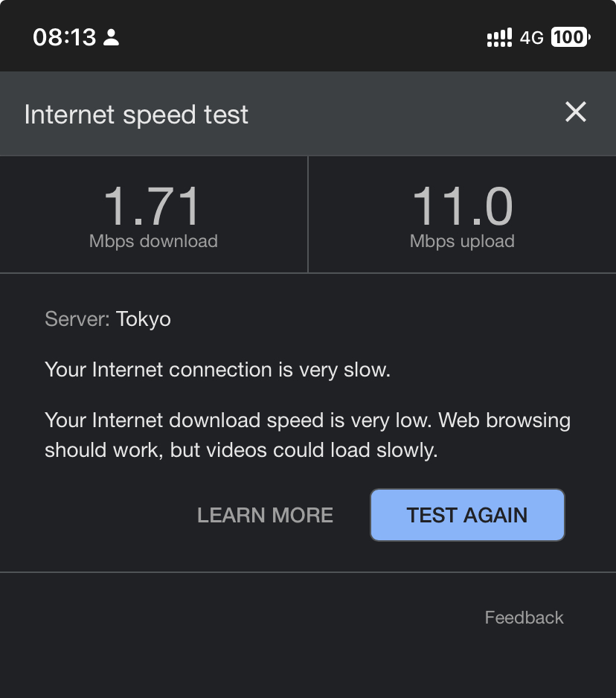Image resolution: width=616 pixels, height=698 pixels.
Task: Tap the cellular signal bars icon
Action: pyautogui.click(x=498, y=37)
